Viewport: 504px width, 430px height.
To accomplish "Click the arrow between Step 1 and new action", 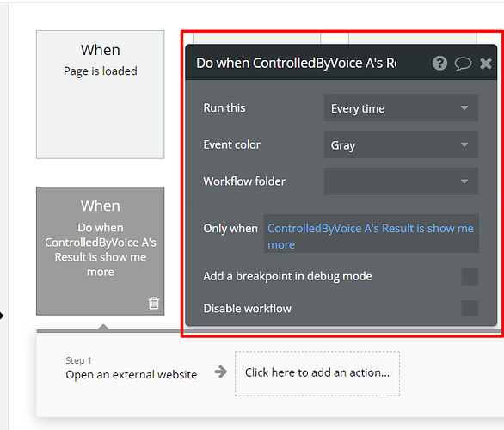I will (221, 372).
